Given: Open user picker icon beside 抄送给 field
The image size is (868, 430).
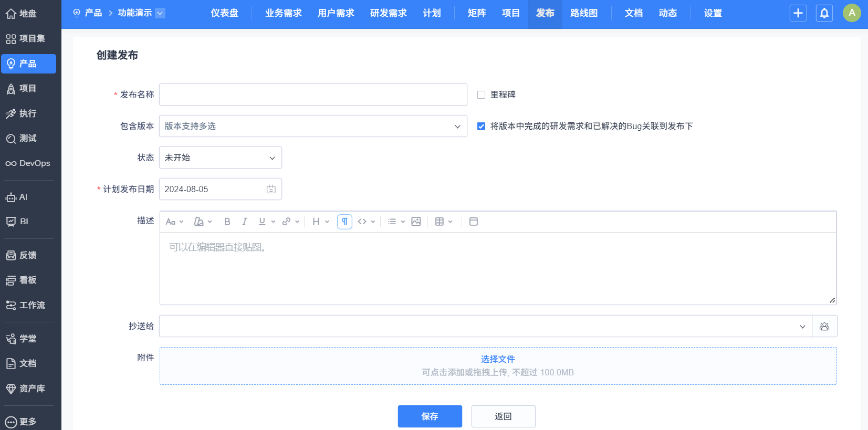Looking at the screenshot, I should [x=824, y=327].
